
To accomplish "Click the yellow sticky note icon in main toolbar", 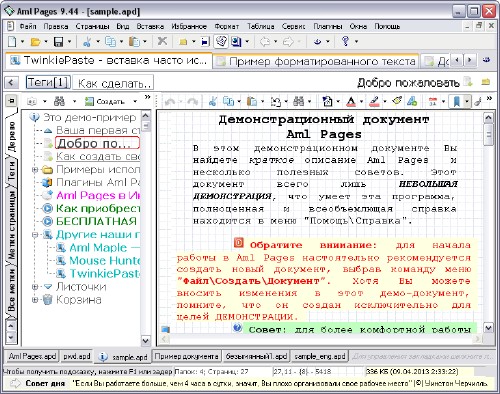I will (x=183, y=42).
